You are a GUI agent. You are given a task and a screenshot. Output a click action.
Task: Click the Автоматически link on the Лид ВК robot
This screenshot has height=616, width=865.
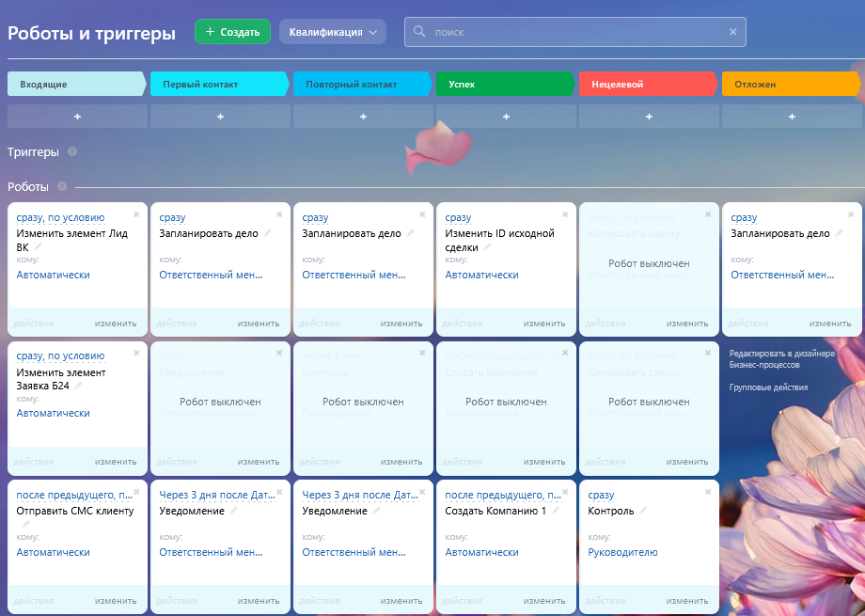coord(53,275)
